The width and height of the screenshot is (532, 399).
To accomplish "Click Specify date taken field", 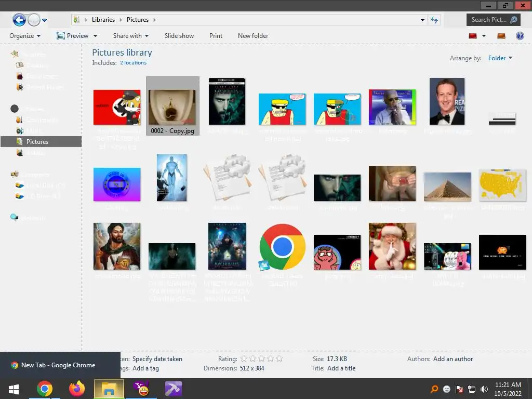I will 157,359.
